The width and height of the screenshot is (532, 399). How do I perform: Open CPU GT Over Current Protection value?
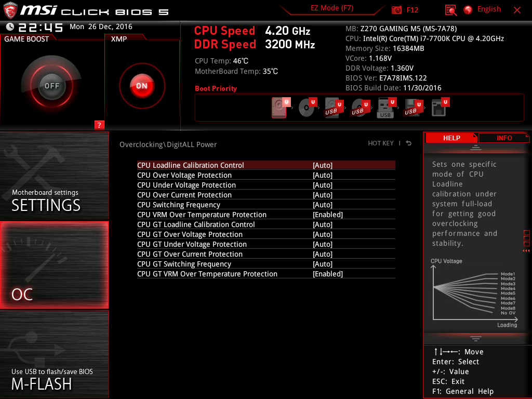tap(322, 254)
